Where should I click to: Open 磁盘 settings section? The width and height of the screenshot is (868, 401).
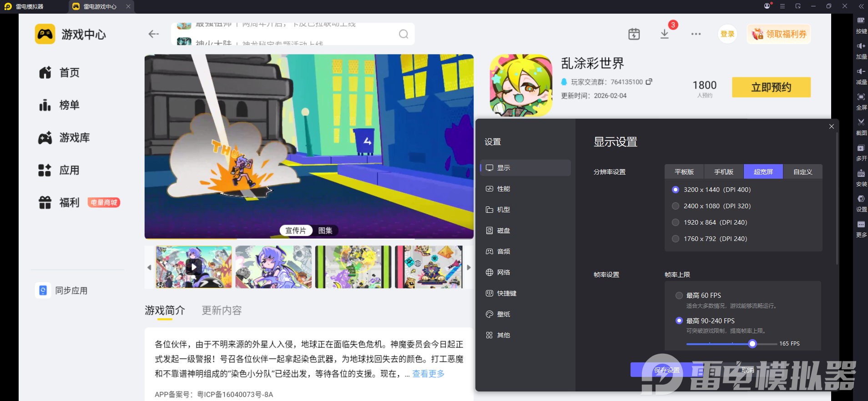tap(525, 231)
